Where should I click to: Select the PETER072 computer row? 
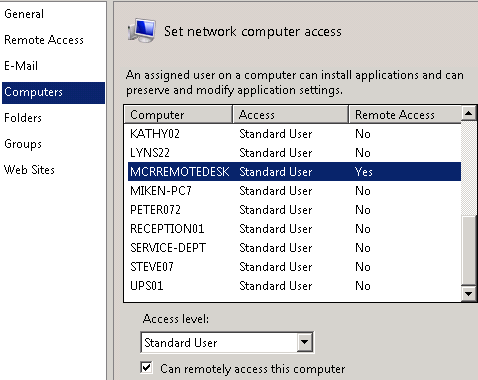point(294,210)
